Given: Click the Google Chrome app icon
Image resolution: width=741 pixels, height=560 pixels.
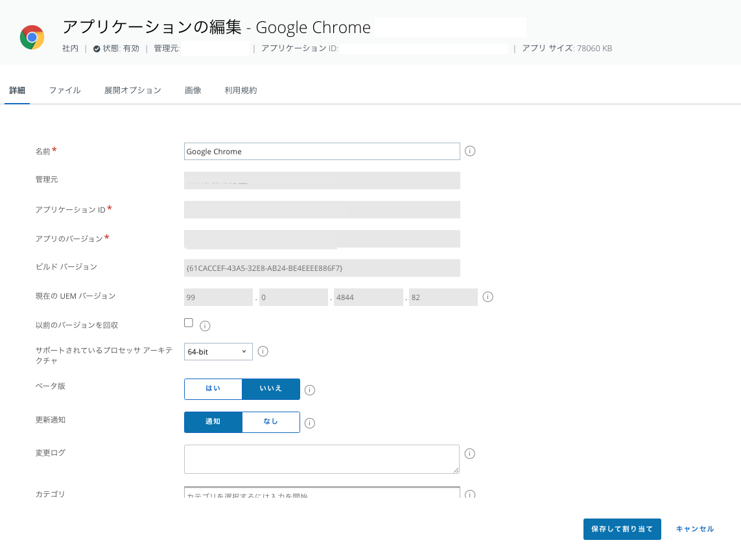Looking at the screenshot, I should pos(32,38).
